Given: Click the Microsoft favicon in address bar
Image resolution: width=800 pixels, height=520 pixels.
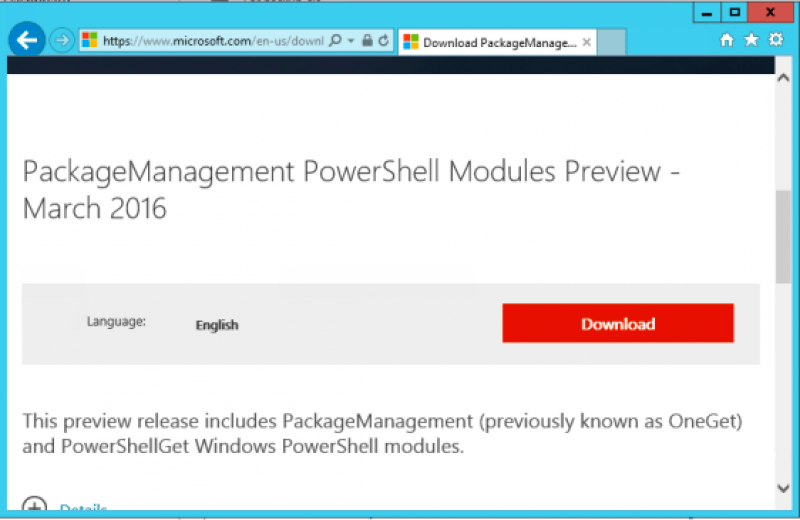Looking at the screenshot, I should [90, 40].
